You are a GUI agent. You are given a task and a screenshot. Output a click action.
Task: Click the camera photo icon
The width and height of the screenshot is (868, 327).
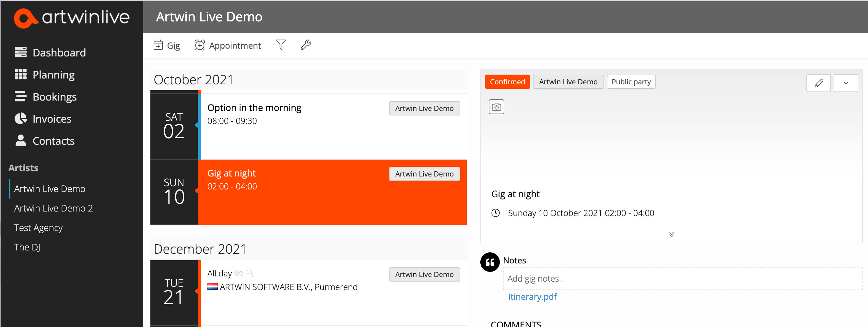pos(496,107)
